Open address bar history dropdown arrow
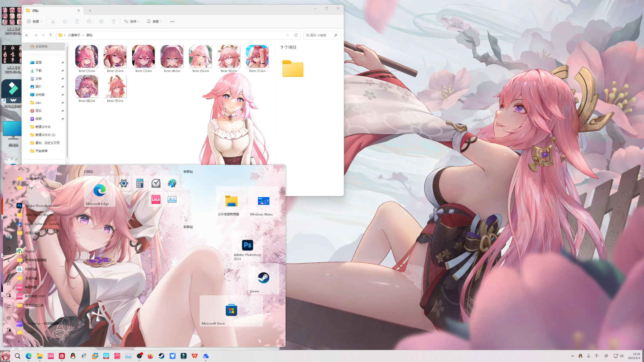 coord(287,35)
